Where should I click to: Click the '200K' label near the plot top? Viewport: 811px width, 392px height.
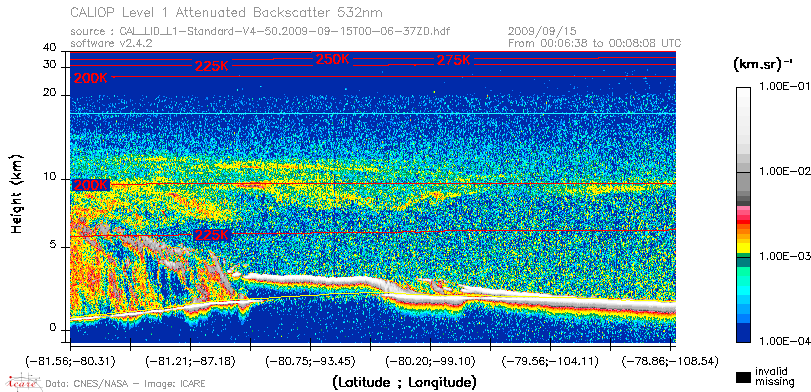pos(91,79)
